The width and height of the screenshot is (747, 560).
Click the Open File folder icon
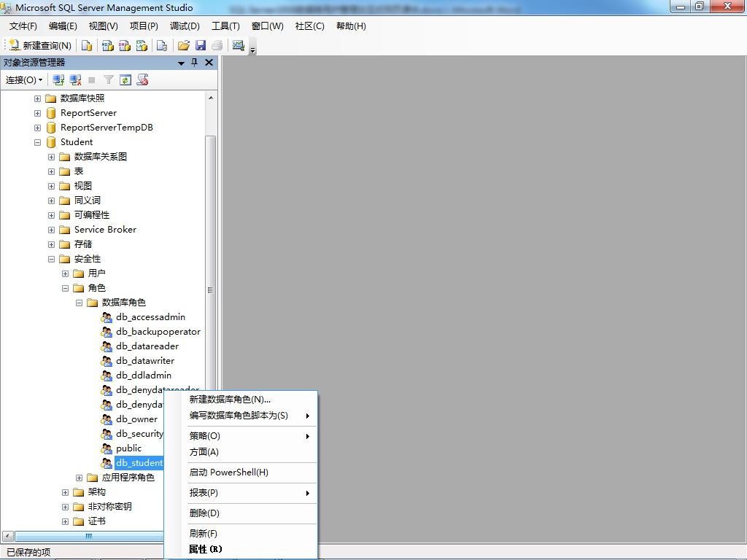[x=183, y=45]
